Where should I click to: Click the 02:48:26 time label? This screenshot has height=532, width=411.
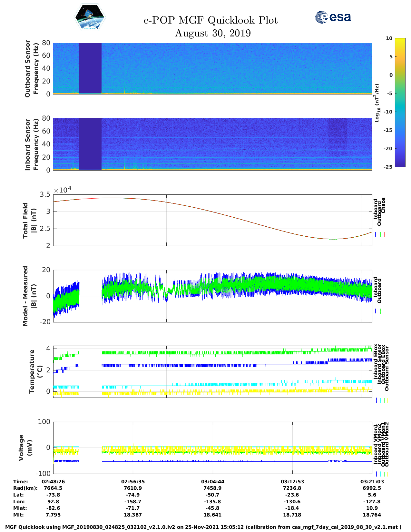pyautogui.click(x=53, y=481)
